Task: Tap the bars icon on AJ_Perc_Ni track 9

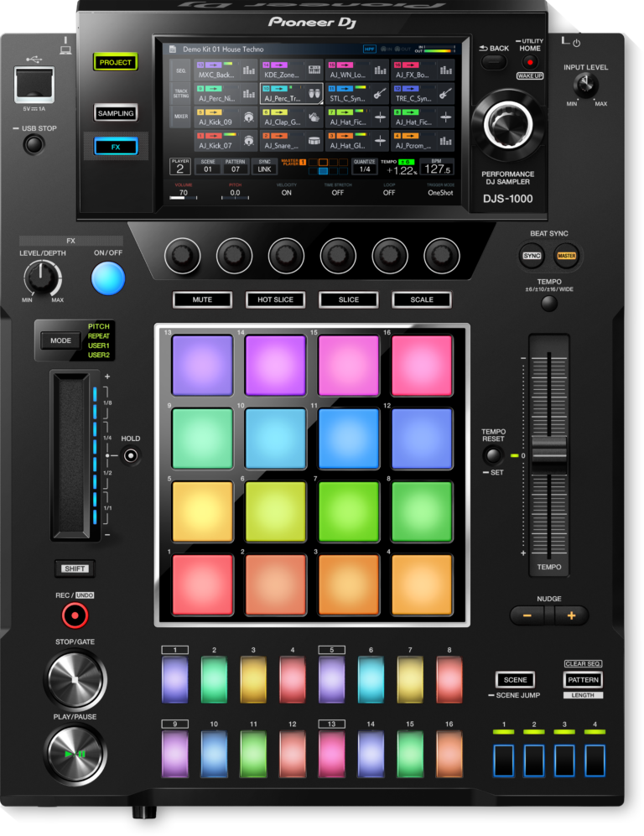Action: coord(248,94)
